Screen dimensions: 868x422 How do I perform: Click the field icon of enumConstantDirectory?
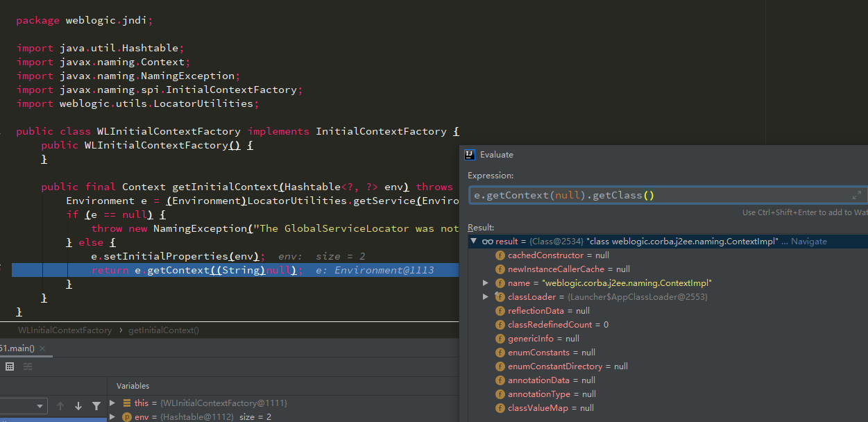500,366
